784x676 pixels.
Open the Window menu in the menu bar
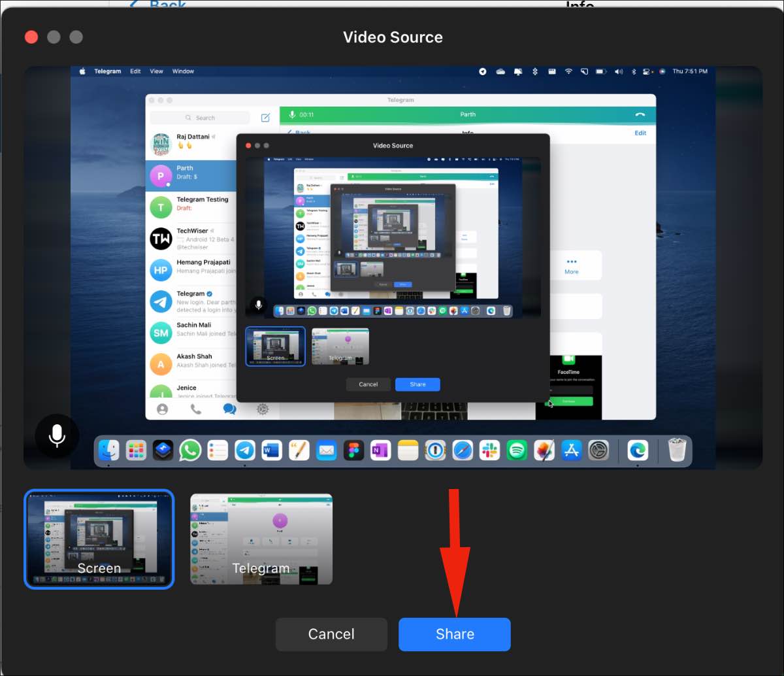pos(183,71)
